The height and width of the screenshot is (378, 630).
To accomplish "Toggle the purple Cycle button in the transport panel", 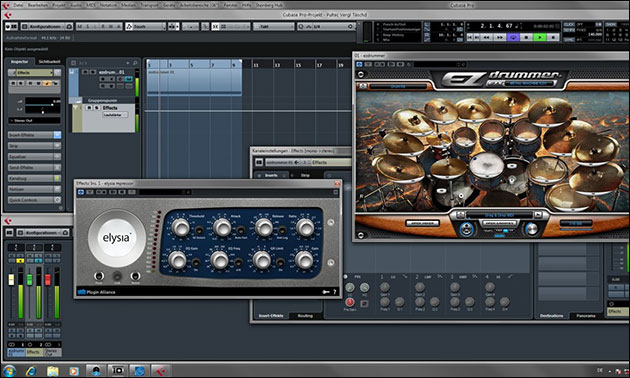I will pyautogui.click(x=513, y=37).
